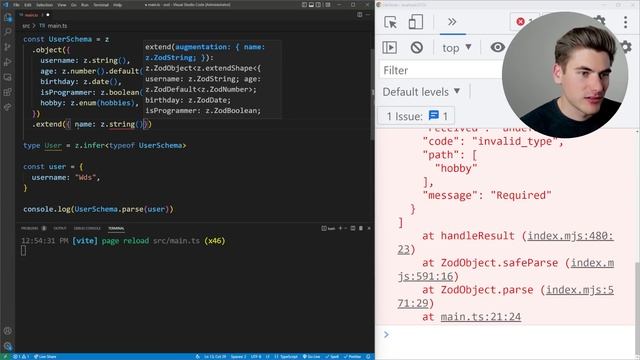This screenshot has height=360, width=640.
Task: Click the Ln/Col cursor position status item
Action: coord(216,356)
